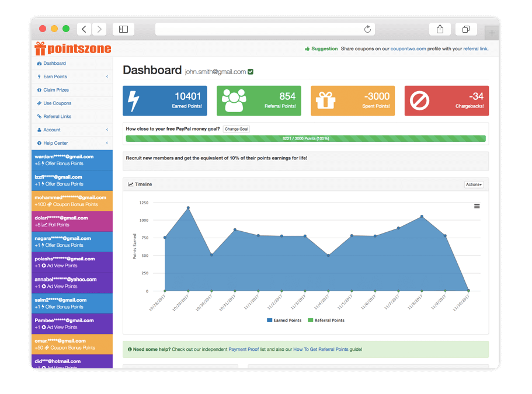Select Referral Links in the sidebar
This screenshot has width=532, height=394.
coord(57,117)
